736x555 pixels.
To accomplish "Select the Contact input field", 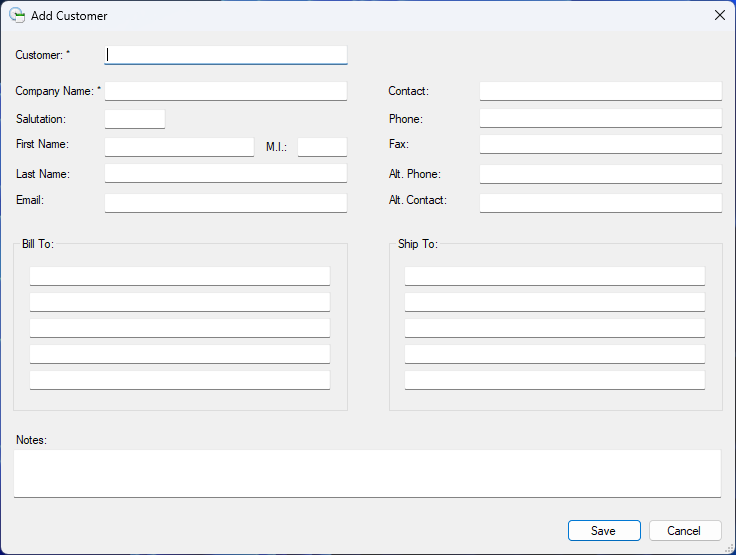I will click(600, 91).
